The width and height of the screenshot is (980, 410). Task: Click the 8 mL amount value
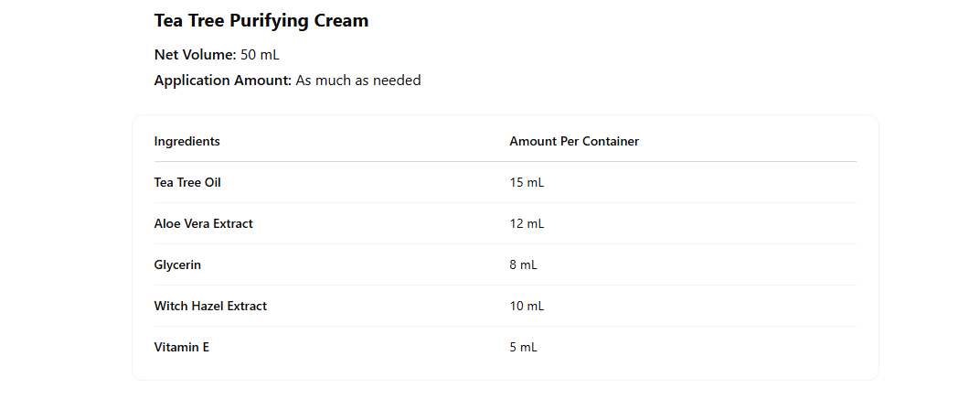click(x=524, y=264)
